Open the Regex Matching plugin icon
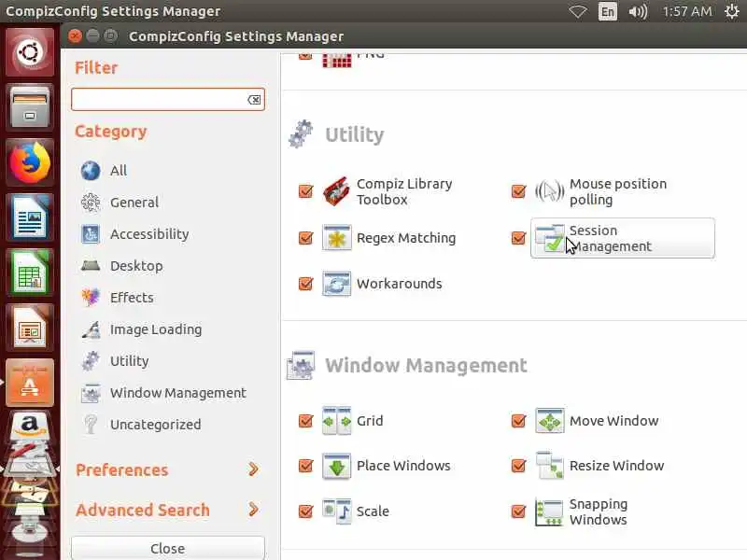This screenshot has height=560, width=747. pyautogui.click(x=336, y=238)
